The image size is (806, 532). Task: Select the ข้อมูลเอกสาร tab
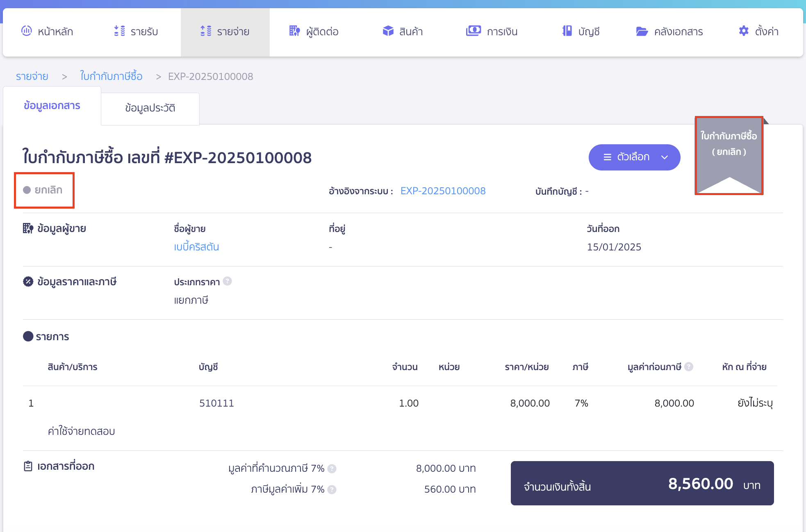pyautogui.click(x=52, y=106)
